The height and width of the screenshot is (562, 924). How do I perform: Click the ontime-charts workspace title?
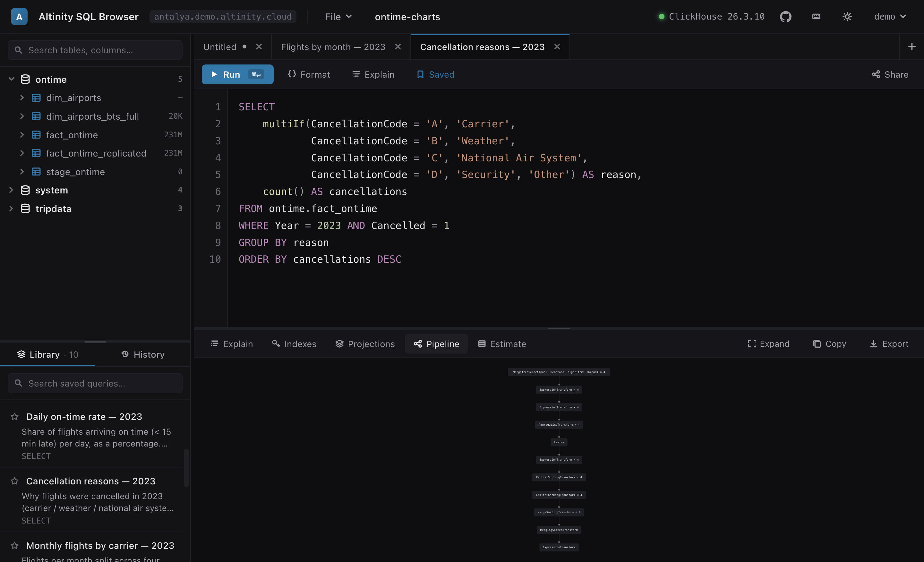(407, 16)
